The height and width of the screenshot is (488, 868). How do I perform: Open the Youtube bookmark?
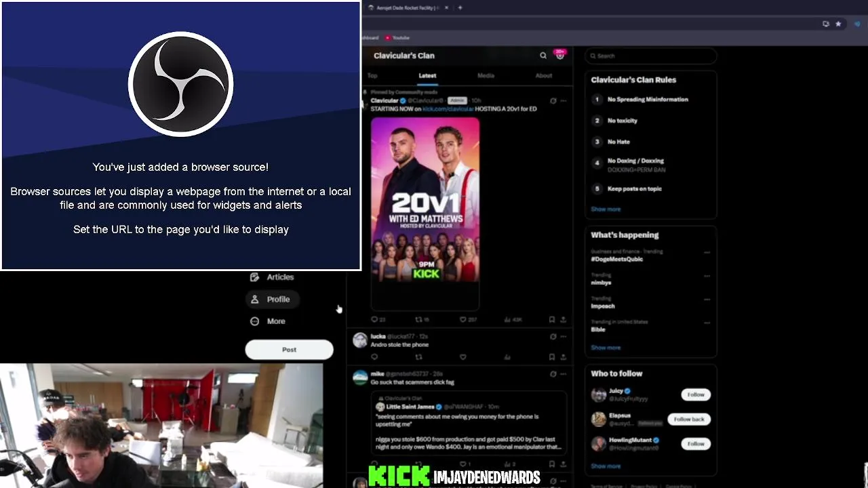coord(397,38)
